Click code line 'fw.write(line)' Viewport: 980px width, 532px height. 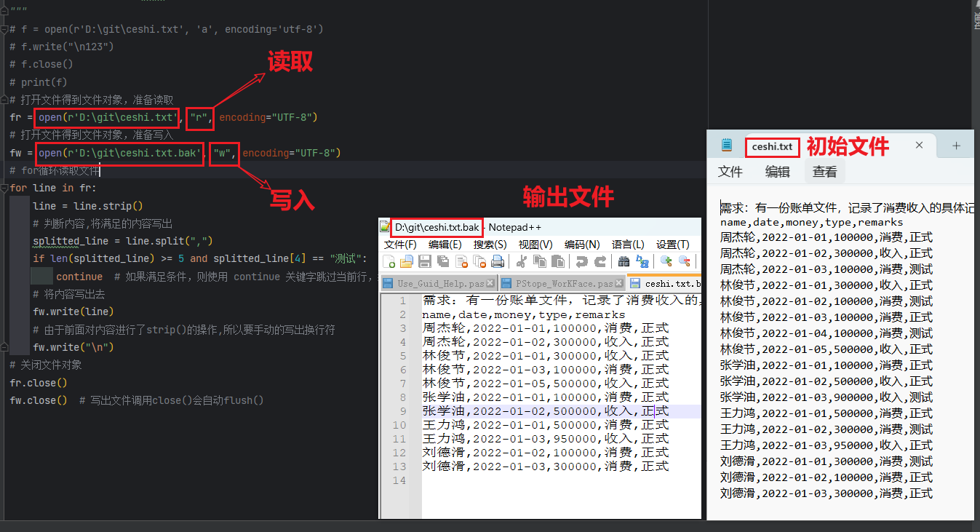(x=73, y=312)
